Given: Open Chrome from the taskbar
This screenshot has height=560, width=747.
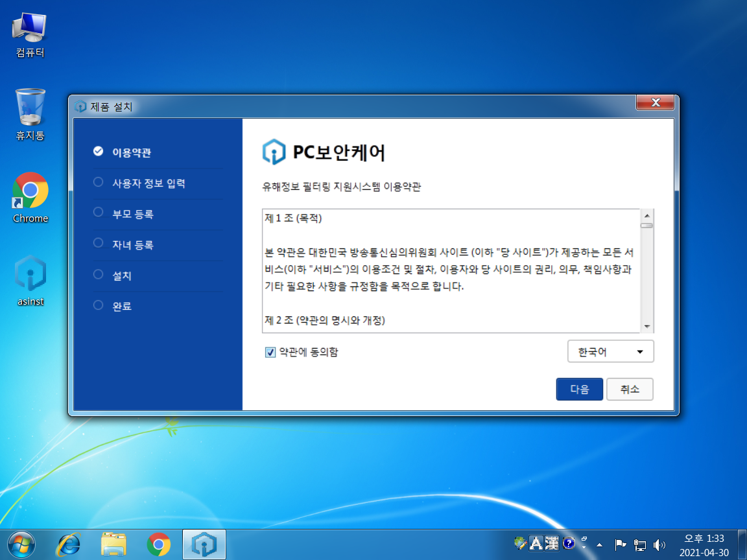Looking at the screenshot, I should point(159,544).
